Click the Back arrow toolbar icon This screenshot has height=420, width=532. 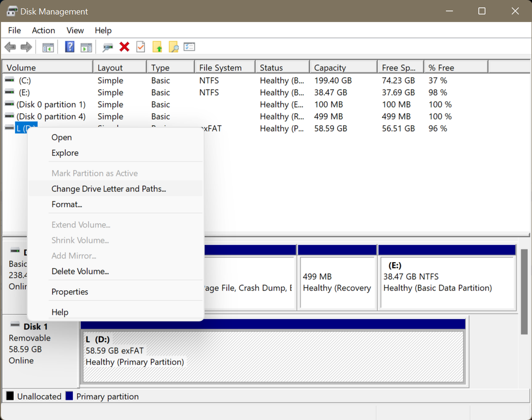pyautogui.click(x=10, y=47)
